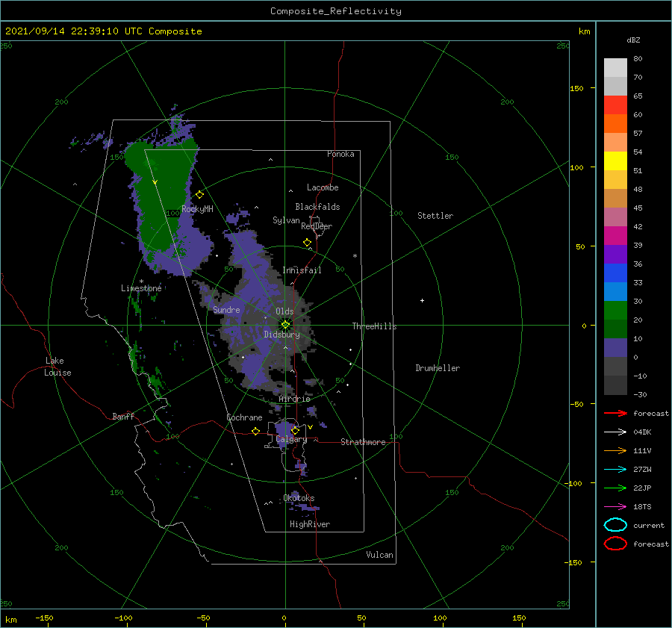This screenshot has height=628, width=672.
Task: Click the cyan 27ZW arrow icon
Action: [x=615, y=470]
